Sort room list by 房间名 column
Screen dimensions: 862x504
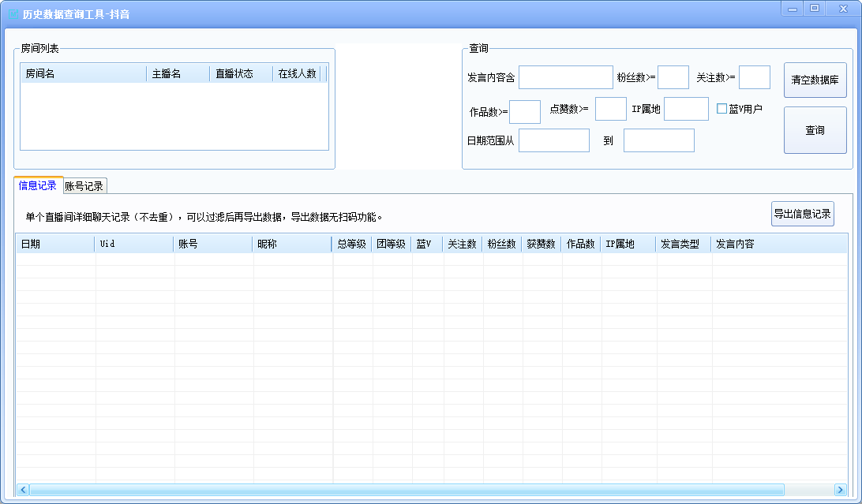(x=84, y=73)
